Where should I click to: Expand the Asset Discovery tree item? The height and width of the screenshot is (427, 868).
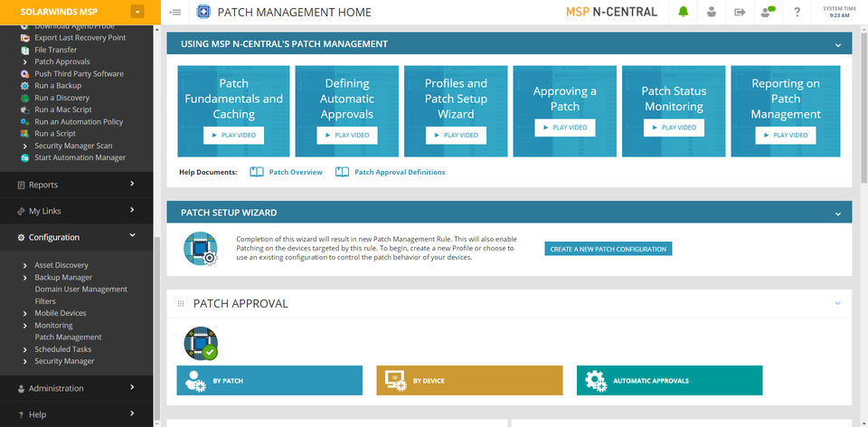pyautogui.click(x=25, y=265)
